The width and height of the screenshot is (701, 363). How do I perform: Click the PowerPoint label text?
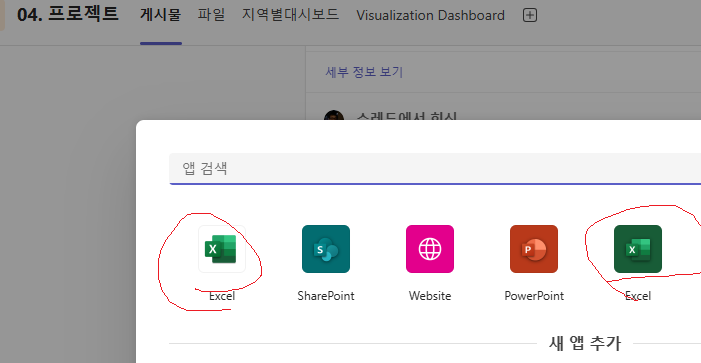(x=534, y=296)
